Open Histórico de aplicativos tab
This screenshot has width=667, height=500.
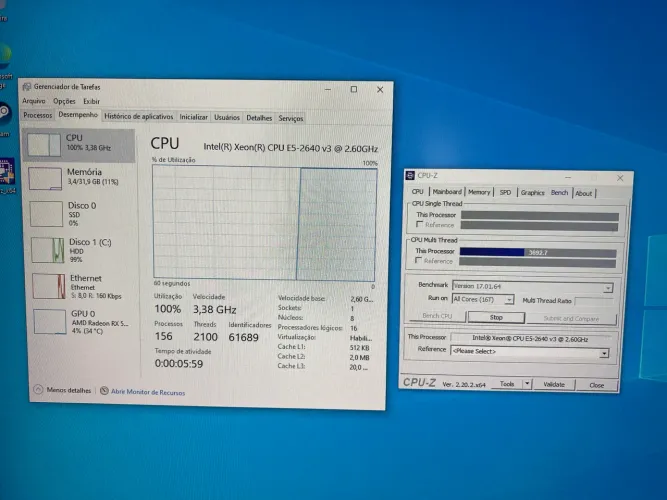[139, 116]
